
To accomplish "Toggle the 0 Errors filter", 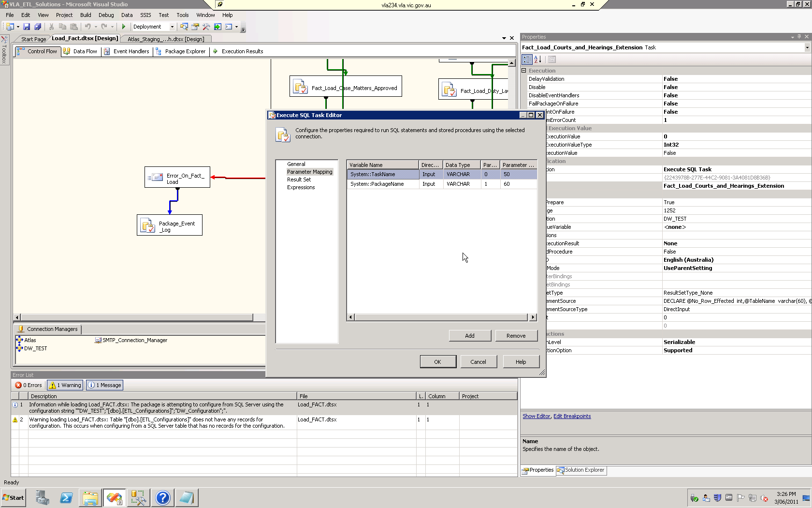I will pos(29,385).
